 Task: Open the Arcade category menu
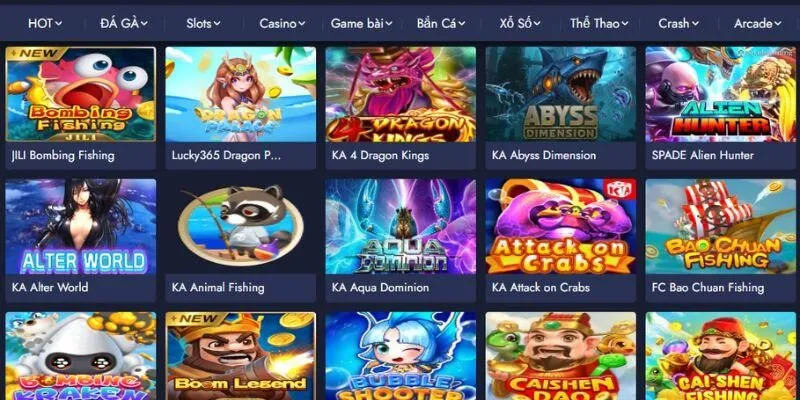[758, 23]
